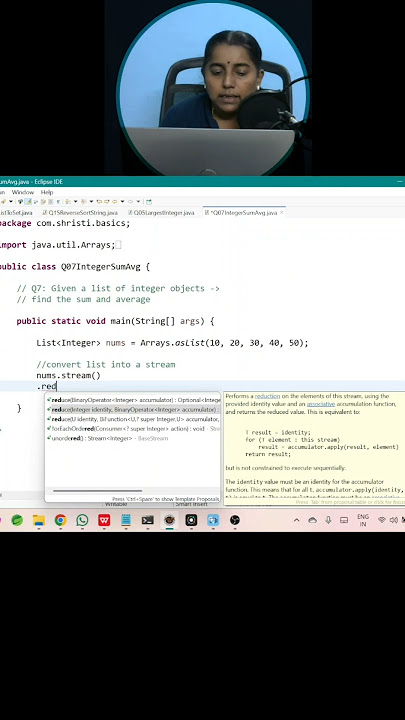405x720 pixels.
Task: Click the 'import java.util.Arrays;' line
Action: coord(57,245)
